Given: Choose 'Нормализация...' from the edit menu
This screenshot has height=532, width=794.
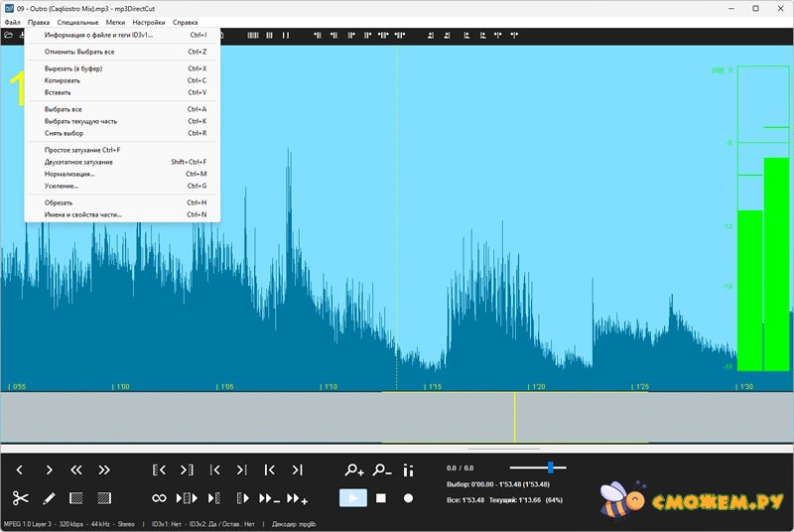Looking at the screenshot, I should click(x=76, y=174).
